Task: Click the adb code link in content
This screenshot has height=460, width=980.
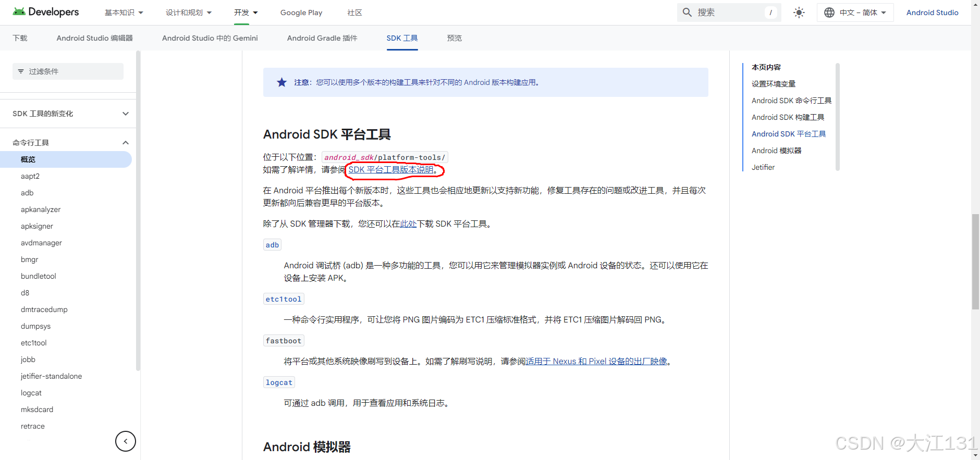Action: coord(272,245)
